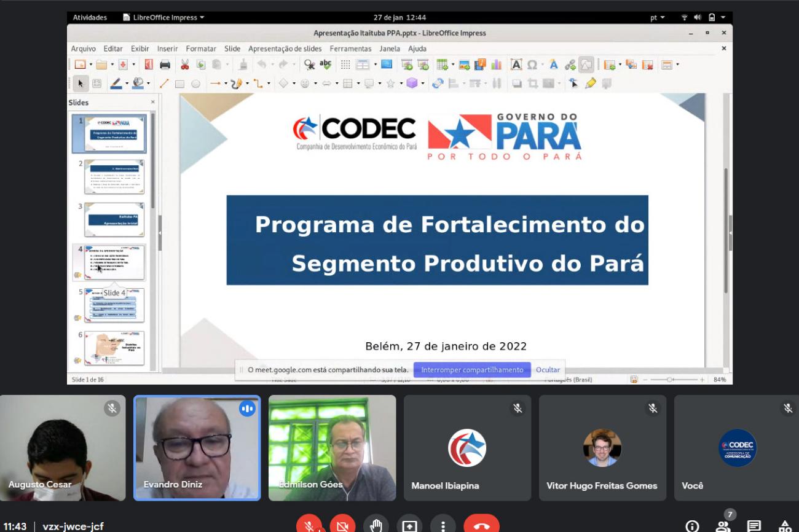Open the Ferramentas menu
The height and width of the screenshot is (532, 799).
tap(350, 49)
